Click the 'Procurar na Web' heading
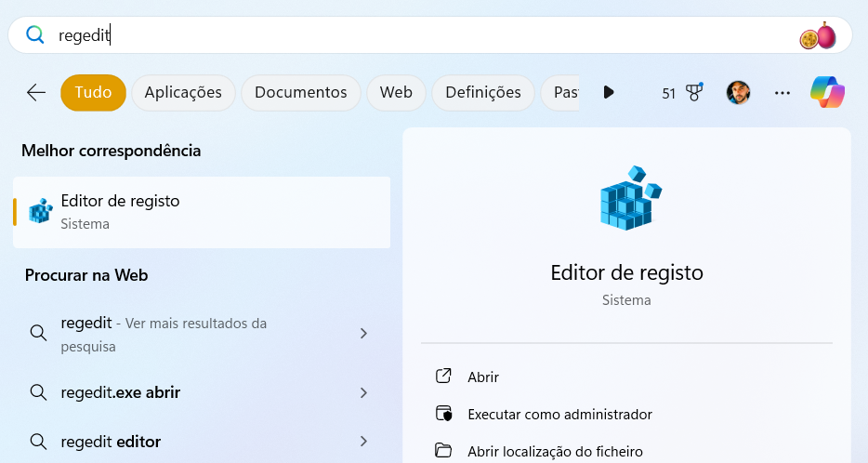 coord(86,275)
